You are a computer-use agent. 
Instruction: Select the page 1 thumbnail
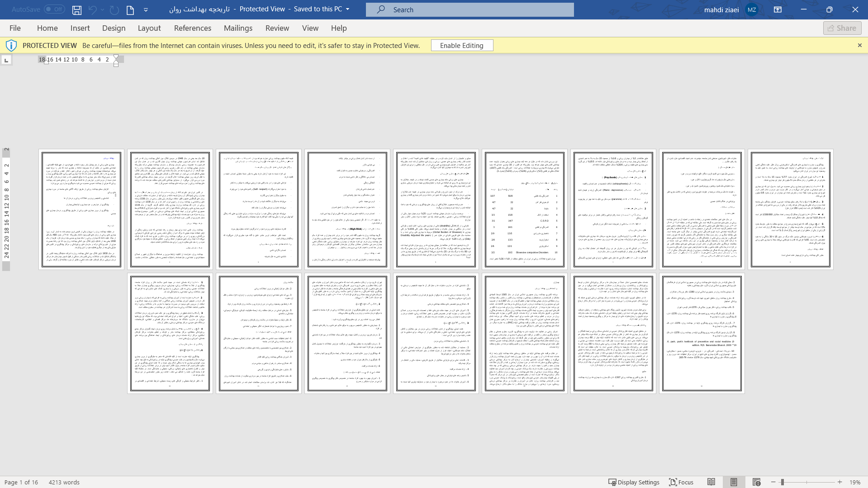pos(81,209)
